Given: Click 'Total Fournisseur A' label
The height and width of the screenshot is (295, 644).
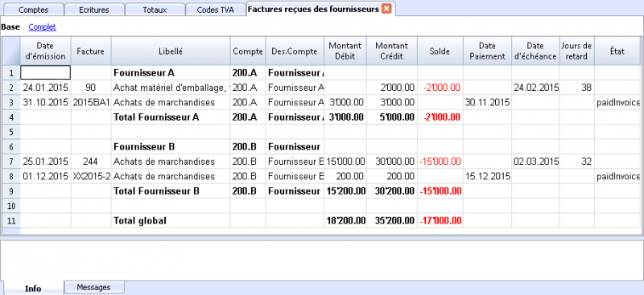Looking at the screenshot, I should (156, 117).
